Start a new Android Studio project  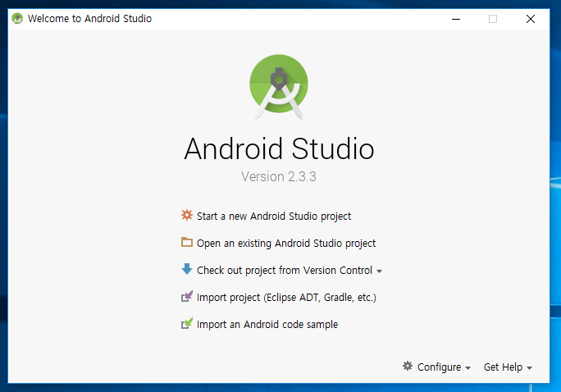(274, 217)
